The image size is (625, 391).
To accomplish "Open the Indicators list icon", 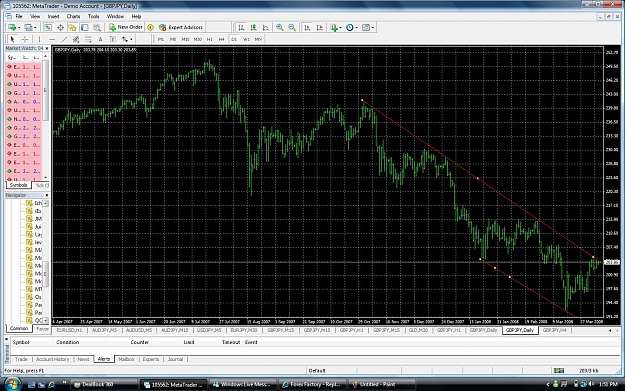I will point(334,28).
